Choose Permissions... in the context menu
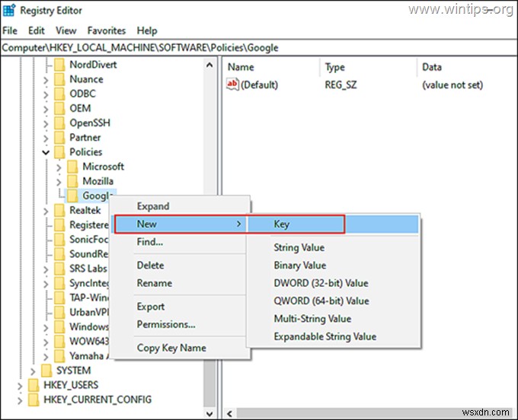Viewport: 518px width, 420px height. 180,324
